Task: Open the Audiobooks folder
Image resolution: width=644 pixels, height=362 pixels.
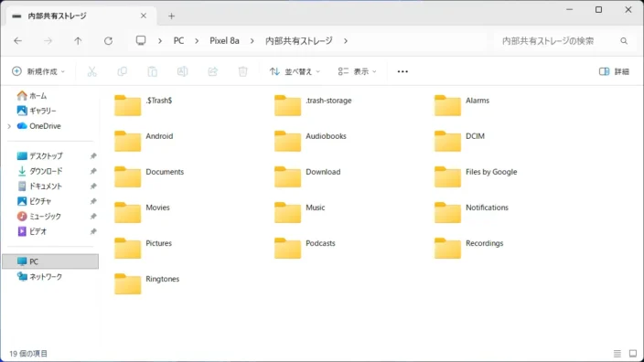Action: (310, 141)
